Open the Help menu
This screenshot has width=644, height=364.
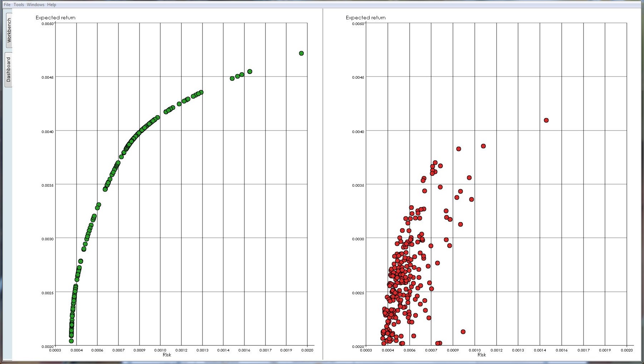tap(52, 5)
